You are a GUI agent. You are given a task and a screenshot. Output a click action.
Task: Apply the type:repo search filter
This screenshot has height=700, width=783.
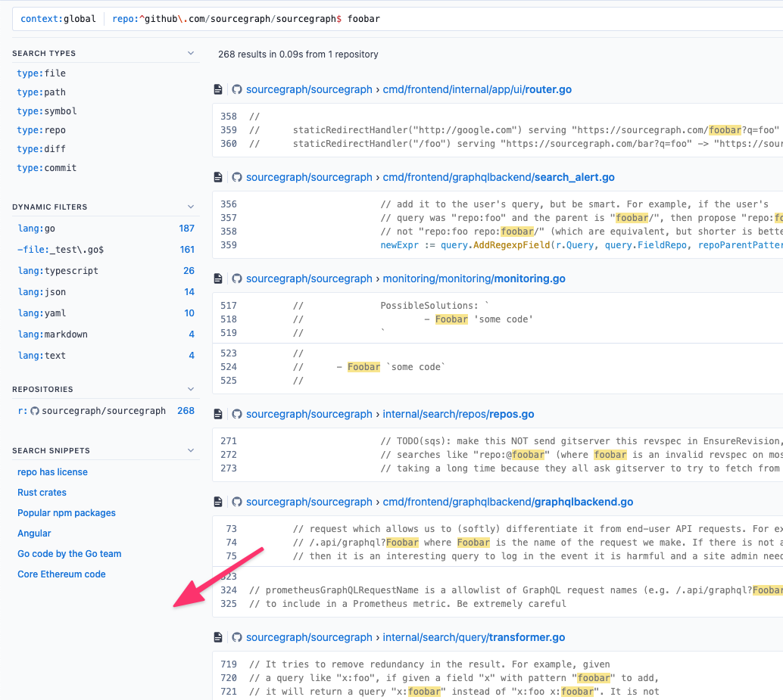coord(42,130)
